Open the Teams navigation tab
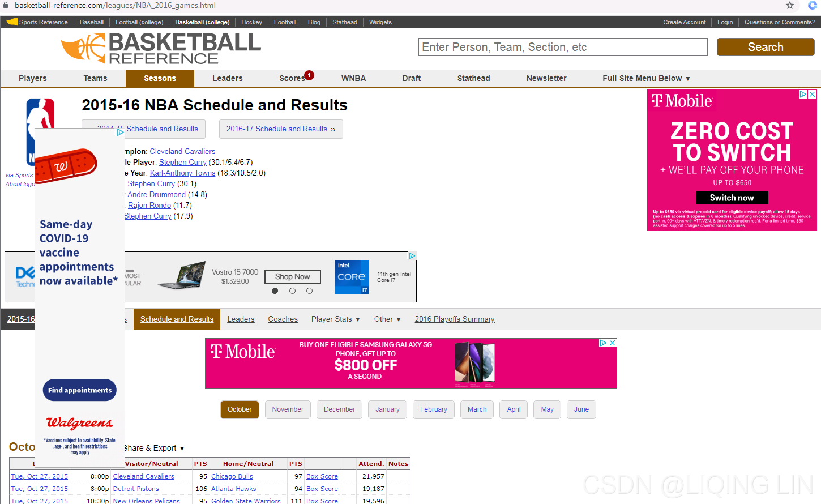The height and width of the screenshot is (504, 821). pyautogui.click(x=95, y=79)
